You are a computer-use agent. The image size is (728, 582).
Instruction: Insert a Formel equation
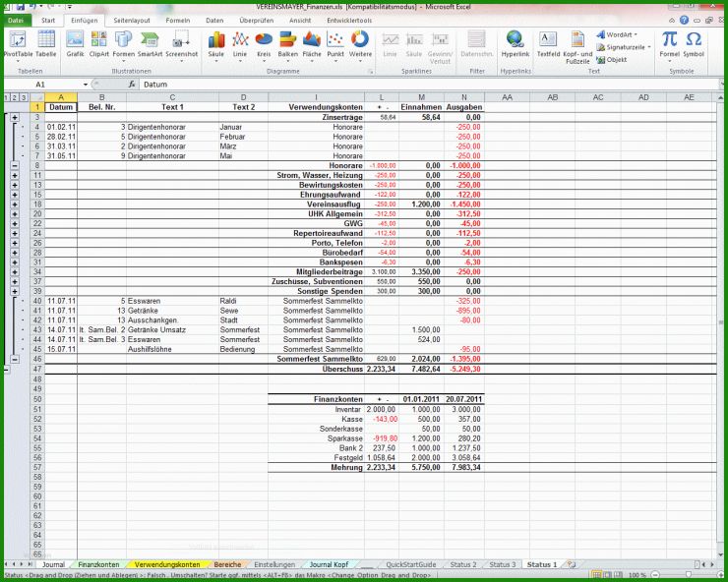tap(669, 44)
